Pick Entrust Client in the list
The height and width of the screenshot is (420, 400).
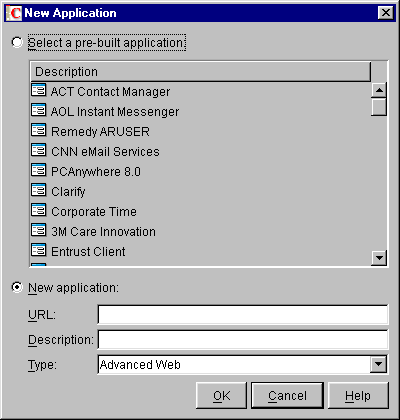[x=88, y=251]
